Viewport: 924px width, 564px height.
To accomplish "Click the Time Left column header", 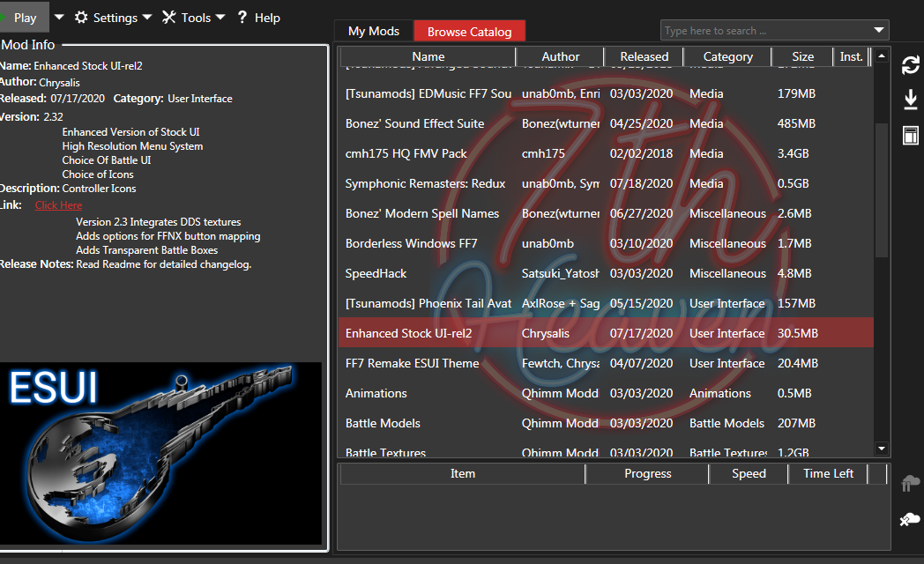I will tap(828, 473).
